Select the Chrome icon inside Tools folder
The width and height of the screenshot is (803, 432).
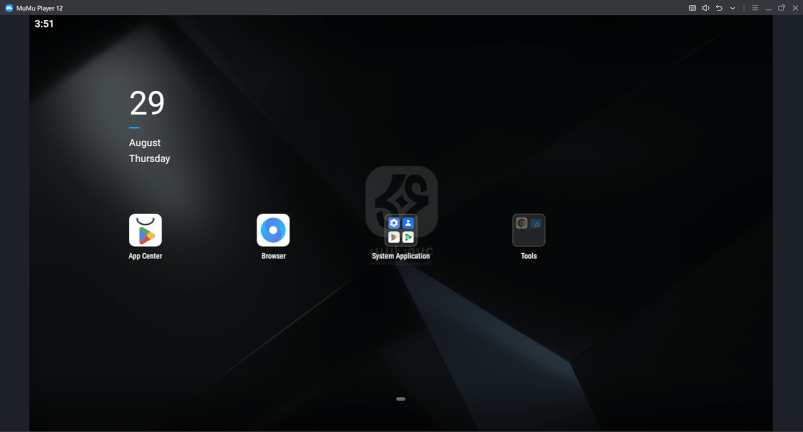coord(522,223)
